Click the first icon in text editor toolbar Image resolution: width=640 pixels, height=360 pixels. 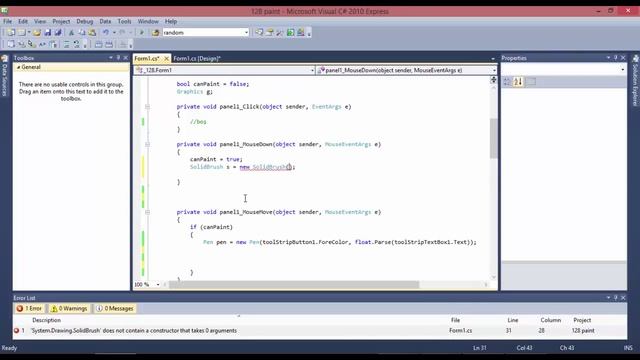coord(11,44)
